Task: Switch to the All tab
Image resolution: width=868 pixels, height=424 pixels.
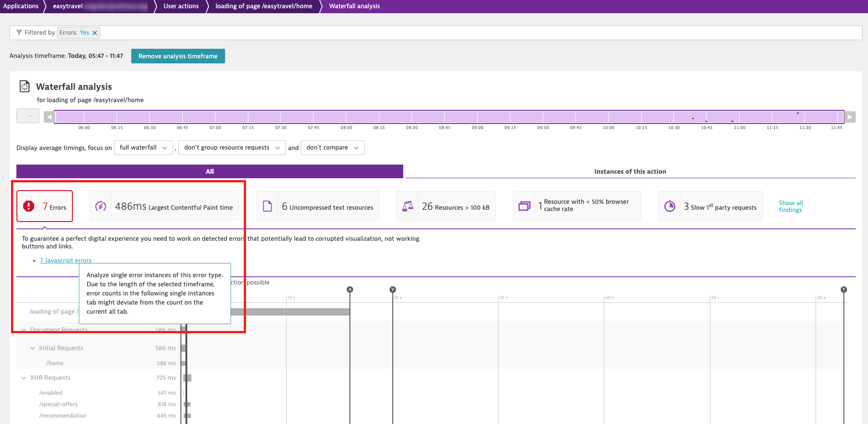Action: point(210,171)
